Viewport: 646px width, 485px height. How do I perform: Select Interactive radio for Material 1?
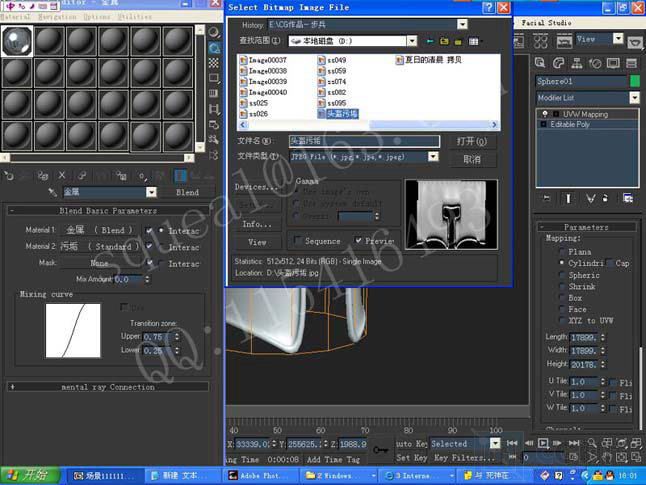162,230
